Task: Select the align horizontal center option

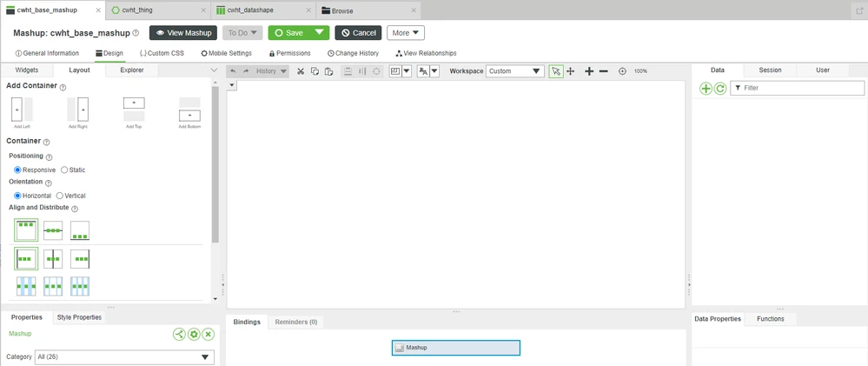Action: (53, 258)
